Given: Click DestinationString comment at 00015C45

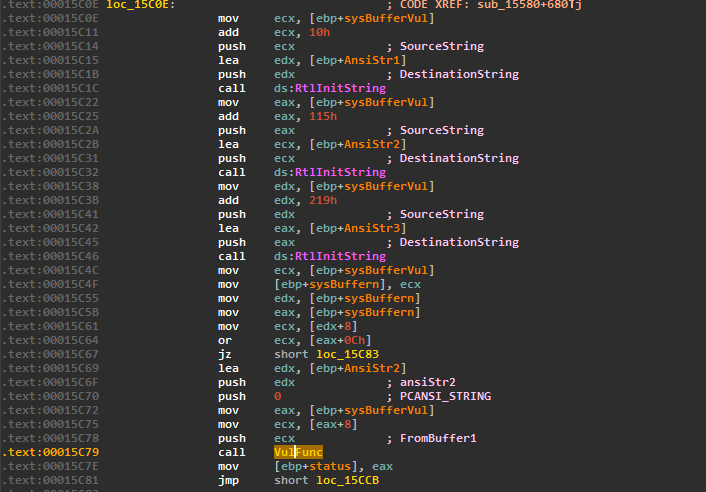Looking at the screenshot, I should coord(459,242).
